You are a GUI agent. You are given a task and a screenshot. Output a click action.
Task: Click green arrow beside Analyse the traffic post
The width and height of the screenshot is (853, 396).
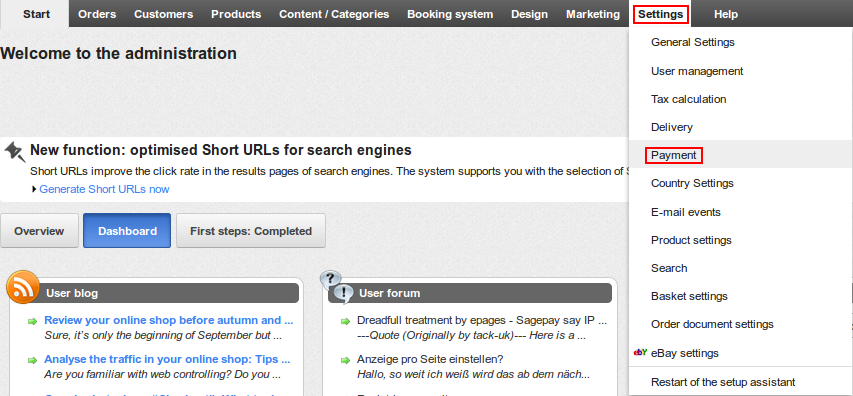coord(33,360)
